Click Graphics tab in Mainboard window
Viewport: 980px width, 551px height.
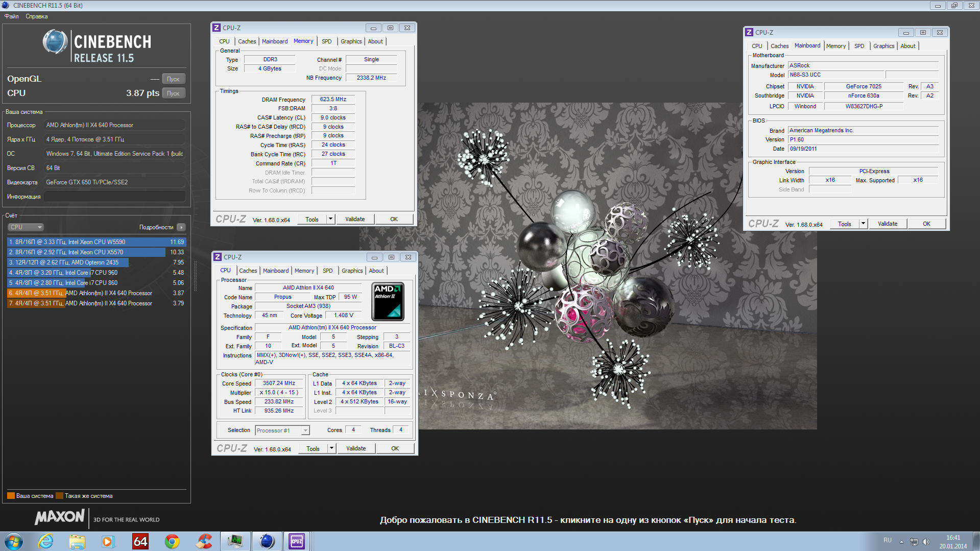click(884, 46)
